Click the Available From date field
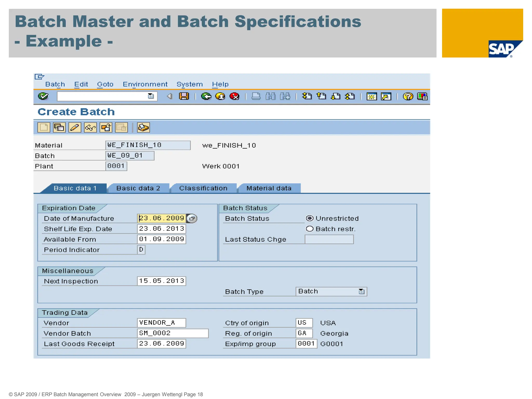 tap(161, 239)
